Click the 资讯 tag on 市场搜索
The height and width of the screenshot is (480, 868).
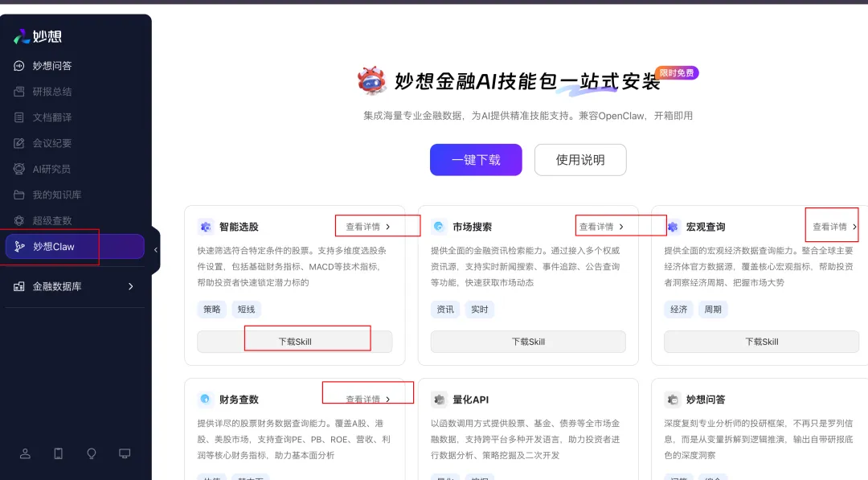[445, 310]
